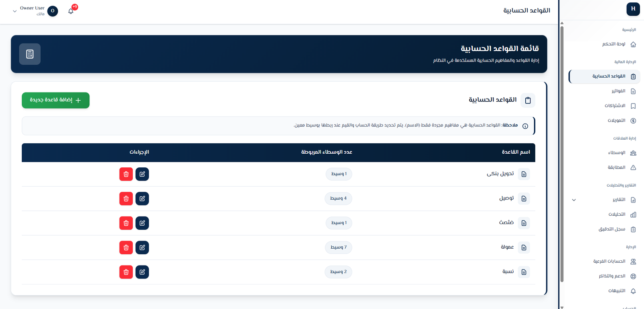Click the Owner User avatar circle
This screenshot has width=644, height=309.
coord(53,11)
